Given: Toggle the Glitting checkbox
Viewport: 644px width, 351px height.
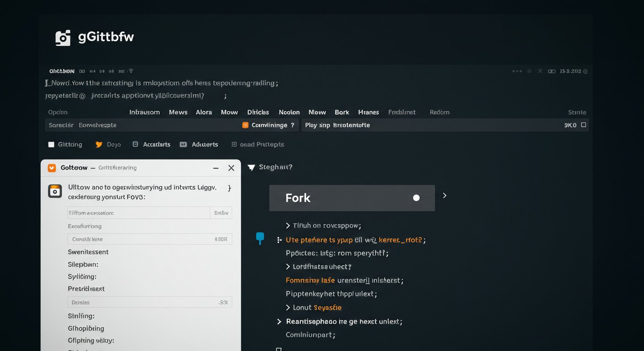Looking at the screenshot, I should click(x=51, y=144).
